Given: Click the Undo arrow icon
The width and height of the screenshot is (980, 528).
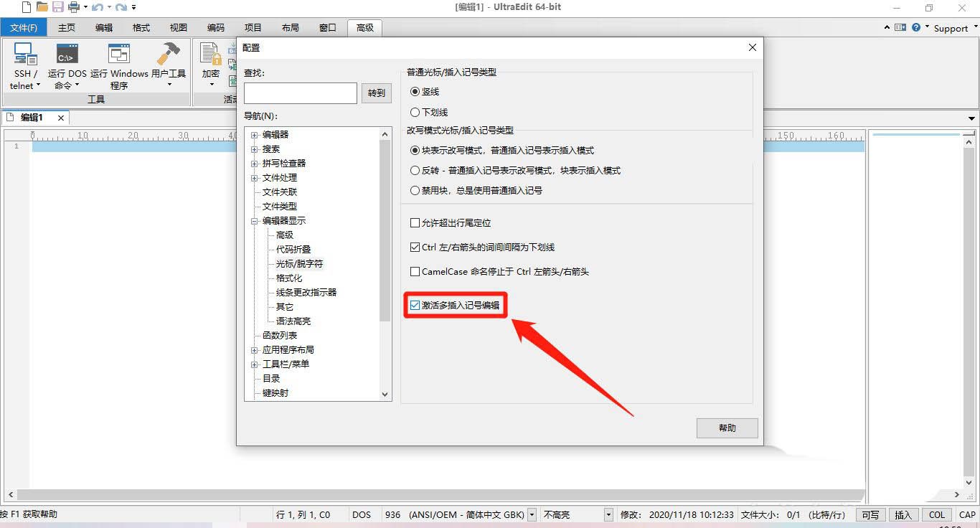Looking at the screenshot, I should coord(97,7).
